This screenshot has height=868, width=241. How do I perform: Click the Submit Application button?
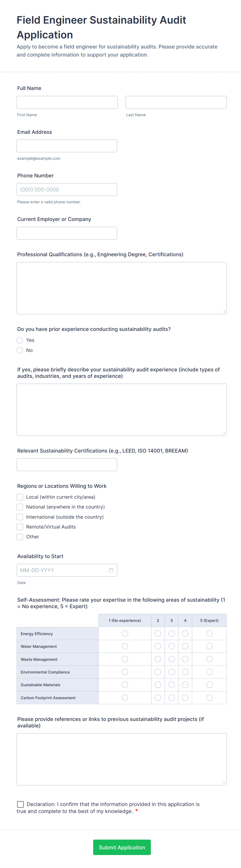(x=122, y=847)
